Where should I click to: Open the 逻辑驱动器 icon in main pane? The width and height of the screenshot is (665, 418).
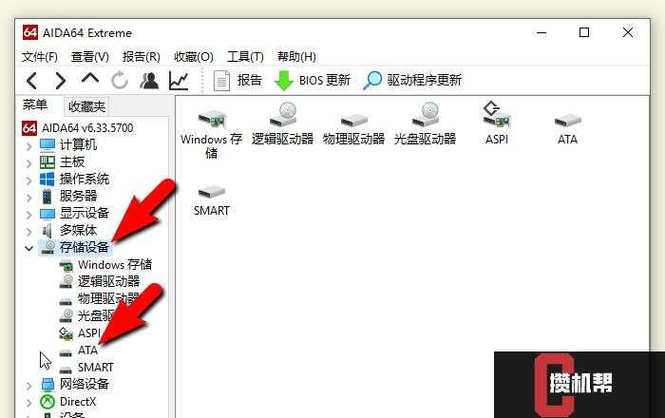coord(282,125)
